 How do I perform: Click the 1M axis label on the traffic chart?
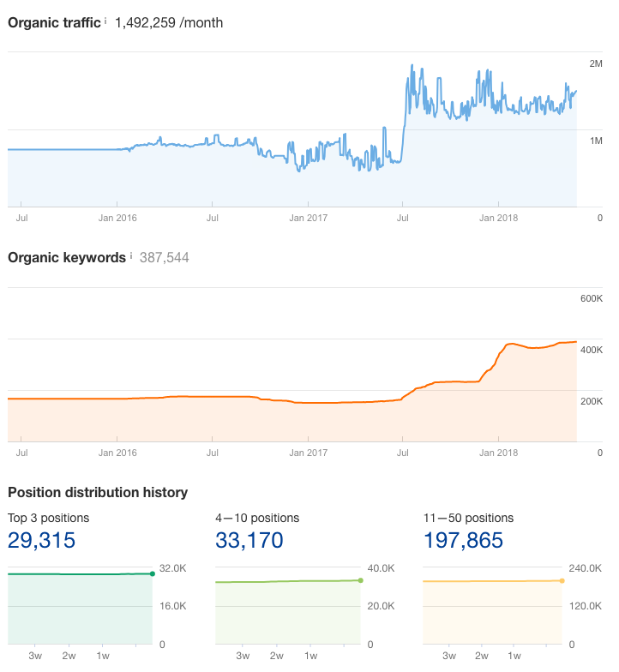596,141
